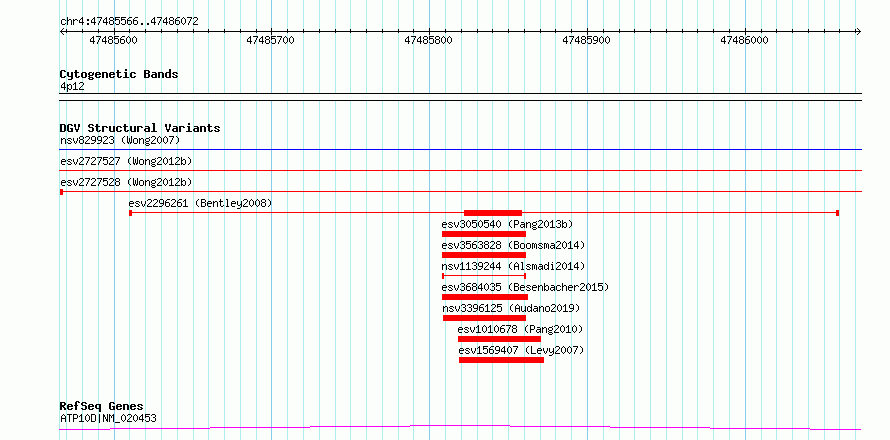Click the thick segment of esv2296261 line
The image size is (890, 440).
[x=493, y=213]
